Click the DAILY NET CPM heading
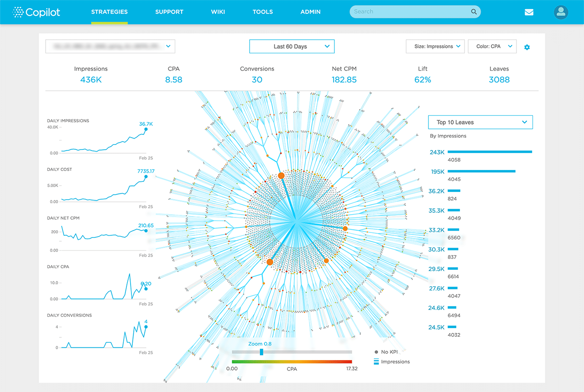Viewport: 584px width, 392px height. (63, 218)
